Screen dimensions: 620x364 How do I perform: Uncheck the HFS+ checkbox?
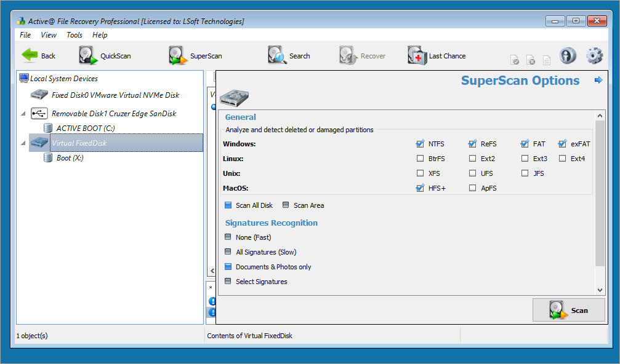coord(420,188)
